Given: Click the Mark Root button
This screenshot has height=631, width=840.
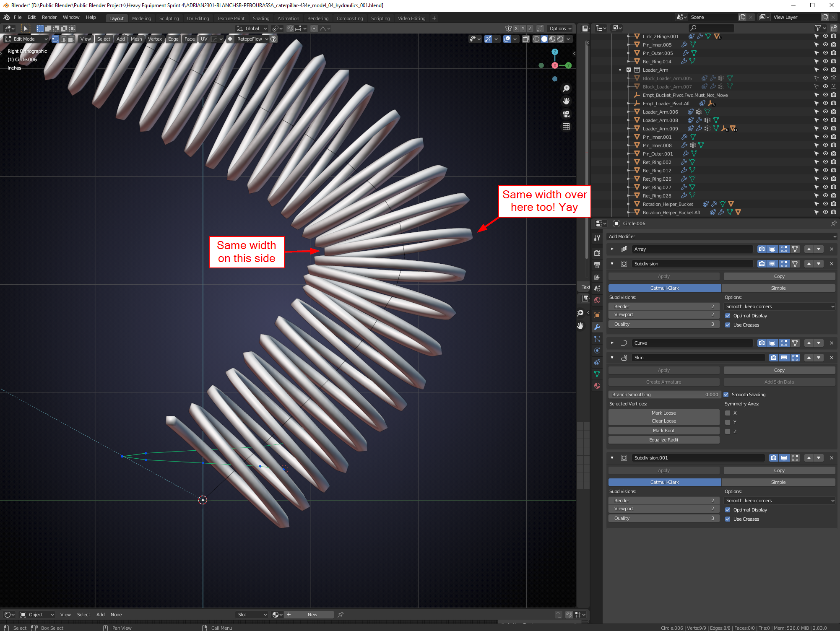Looking at the screenshot, I should (x=663, y=431).
